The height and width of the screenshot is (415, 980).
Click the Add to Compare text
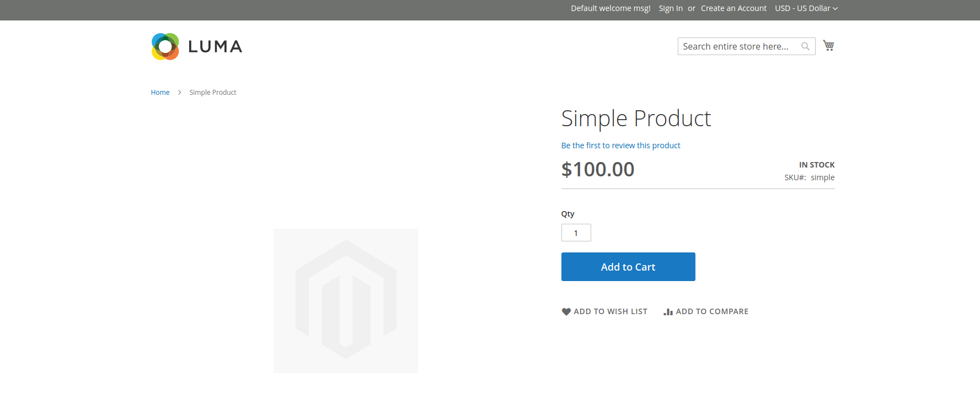[712, 311]
